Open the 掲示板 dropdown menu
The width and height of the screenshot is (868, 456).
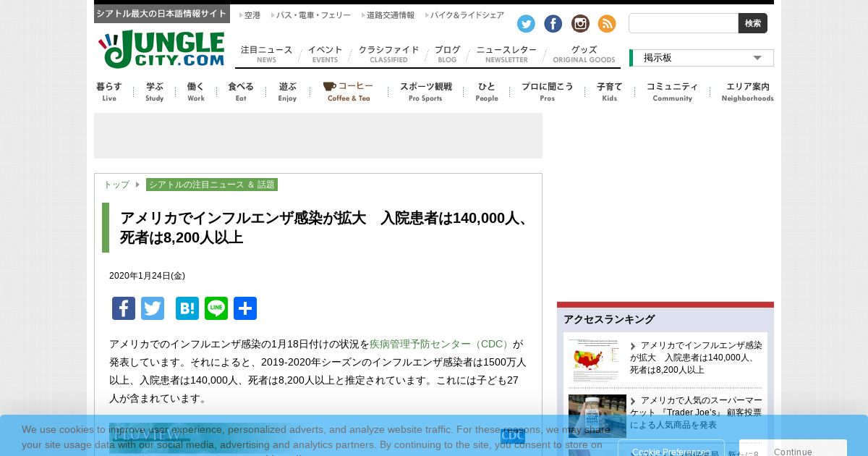click(x=702, y=58)
